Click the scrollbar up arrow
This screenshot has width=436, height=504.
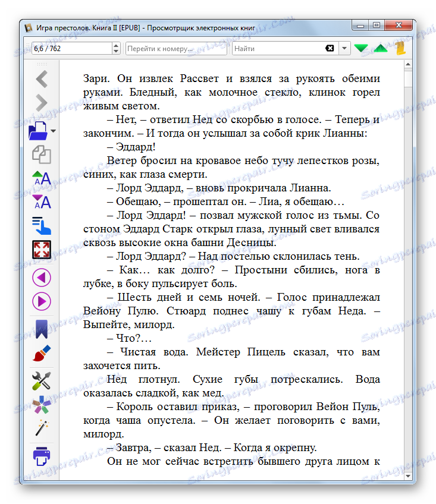408,64
